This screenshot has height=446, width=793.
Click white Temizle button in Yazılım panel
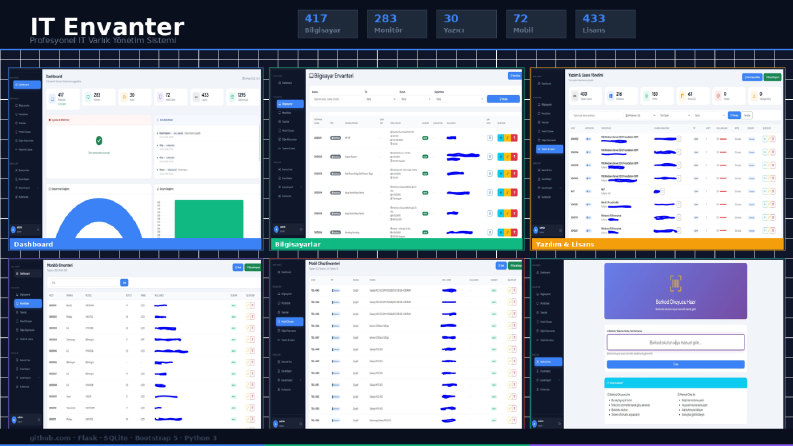(747, 115)
